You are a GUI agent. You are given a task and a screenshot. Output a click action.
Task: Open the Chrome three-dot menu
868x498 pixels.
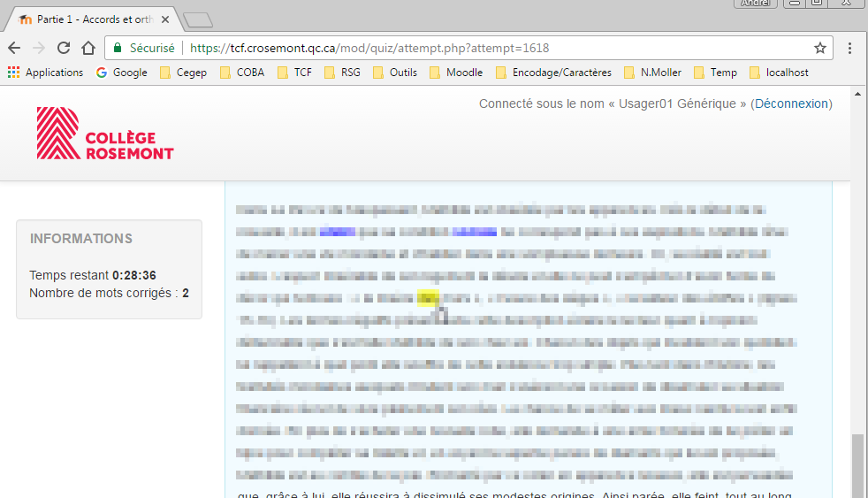click(849, 48)
